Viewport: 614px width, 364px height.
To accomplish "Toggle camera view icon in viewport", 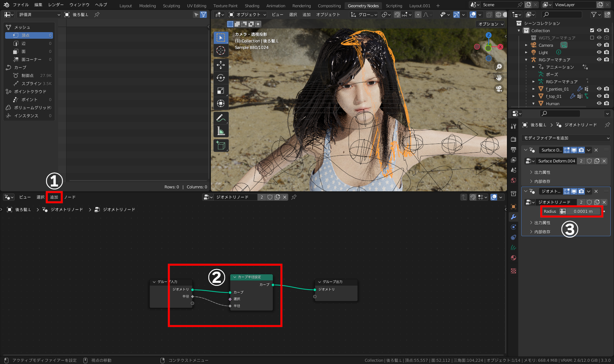I will (499, 89).
